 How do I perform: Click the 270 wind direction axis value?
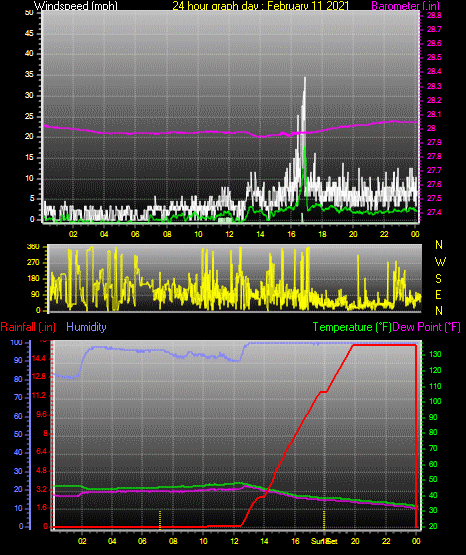point(33,263)
